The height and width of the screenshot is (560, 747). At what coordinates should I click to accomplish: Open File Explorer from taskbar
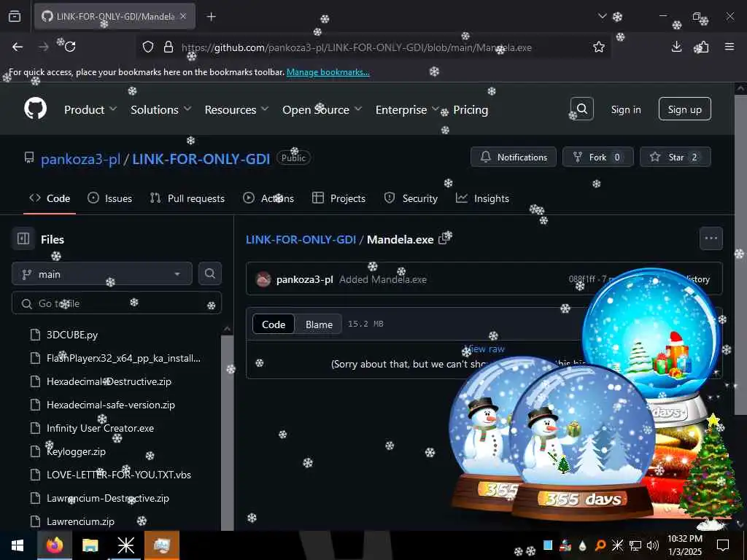90,545
